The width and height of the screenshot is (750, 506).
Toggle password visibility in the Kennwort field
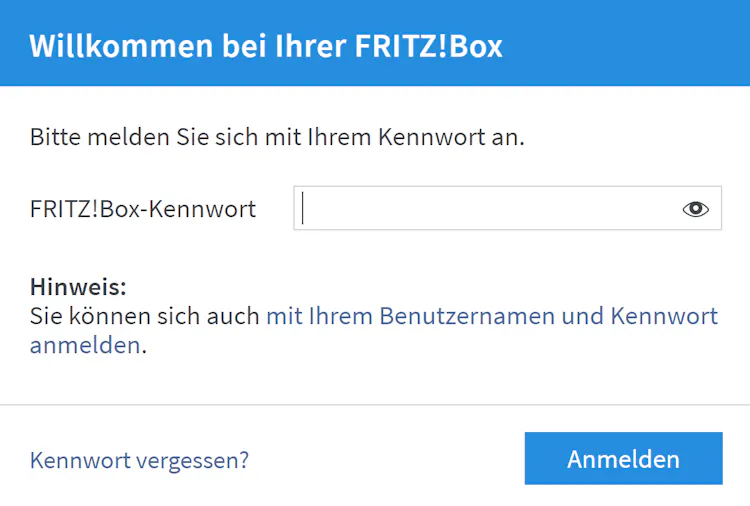pyautogui.click(x=695, y=209)
